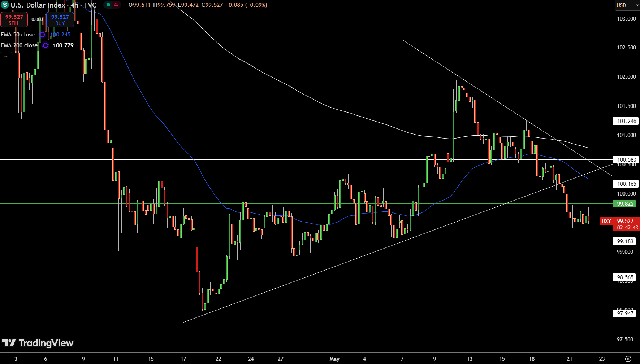
Task: Click the 102.000 price scale label
Action: pyautogui.click(x=626, y=77)
